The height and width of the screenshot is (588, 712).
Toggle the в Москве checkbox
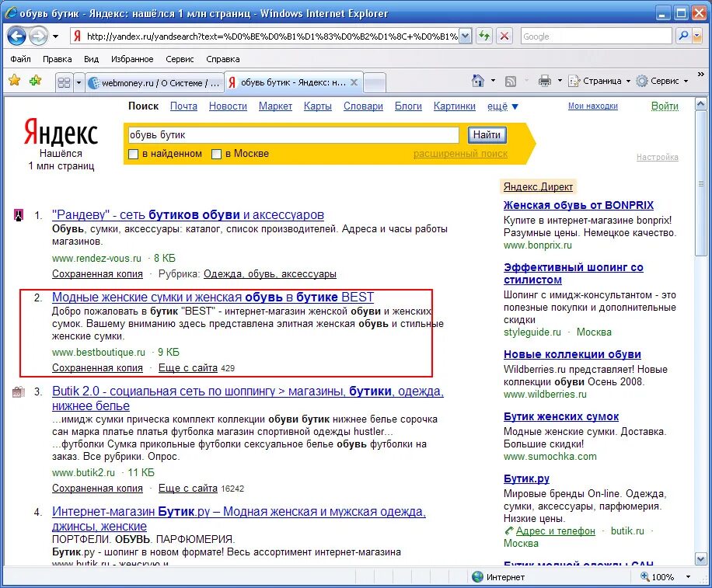pos(217,154)
